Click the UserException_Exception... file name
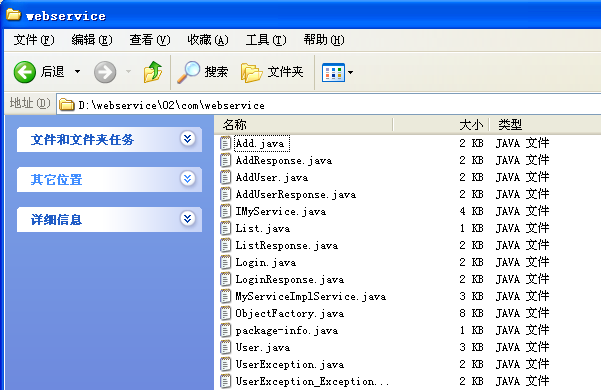Image resolution: width=601 pixels, height=390 pixels. (x=312, y=382)
